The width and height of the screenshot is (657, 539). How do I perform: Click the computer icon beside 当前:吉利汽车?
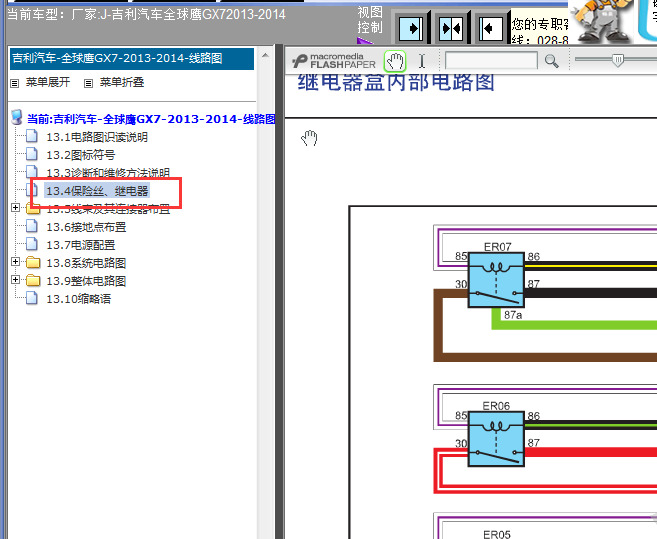[x=17, y=117]
